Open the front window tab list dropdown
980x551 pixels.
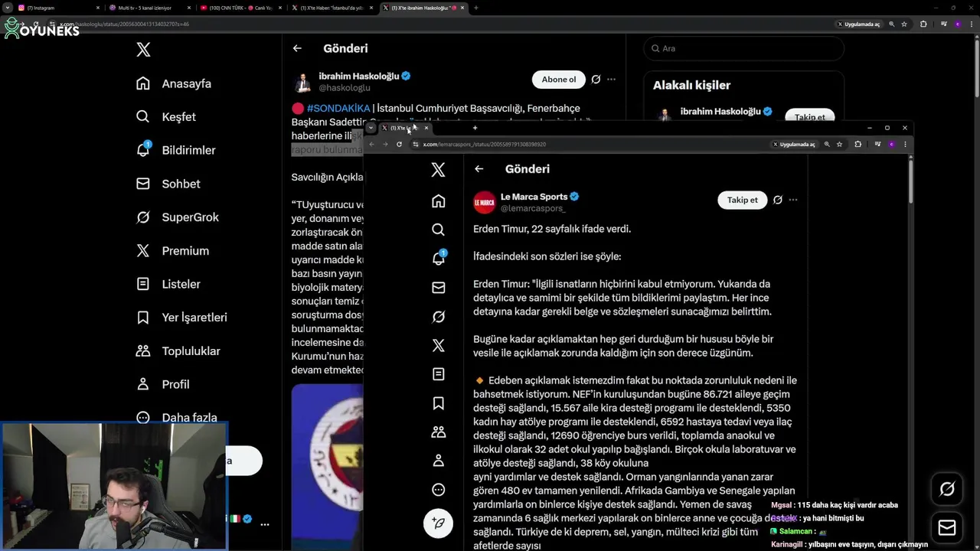371,128
